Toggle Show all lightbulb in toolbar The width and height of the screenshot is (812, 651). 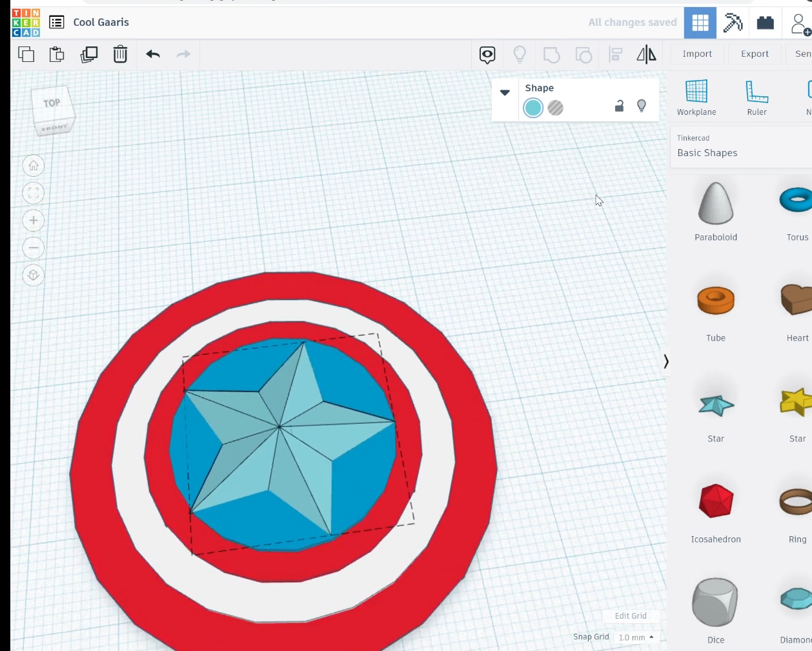click(x=520, y=55)
